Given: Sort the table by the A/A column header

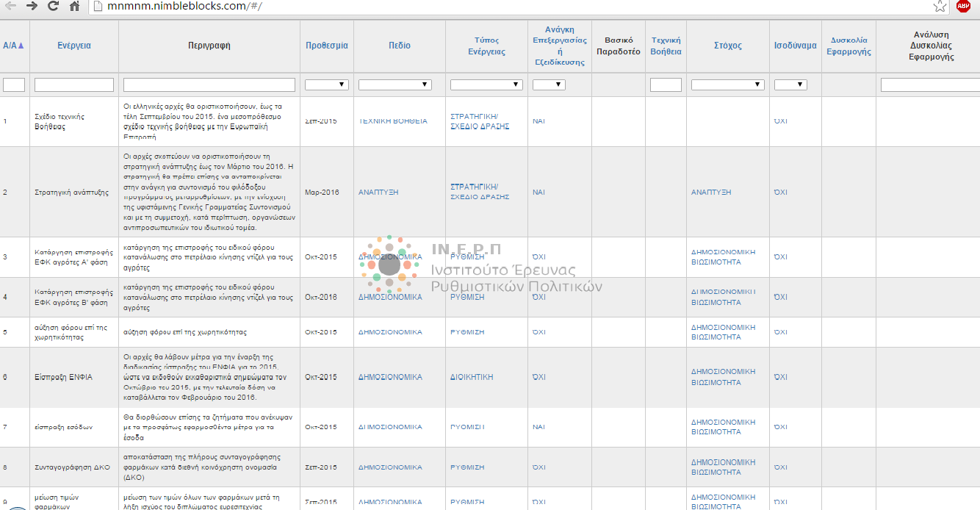Looking at the screenshot, I should (x=13, y=46).
